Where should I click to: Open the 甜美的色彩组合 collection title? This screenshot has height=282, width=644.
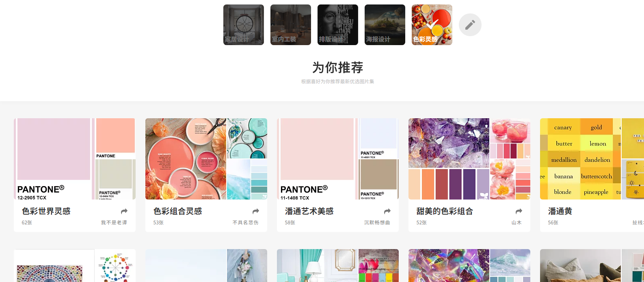point(445,211)
